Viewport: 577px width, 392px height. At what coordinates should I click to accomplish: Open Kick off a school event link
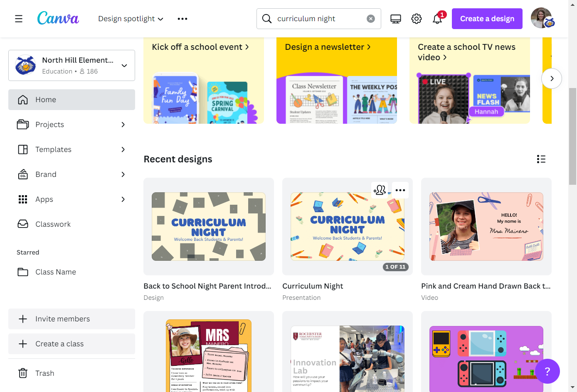coord(200,47)
